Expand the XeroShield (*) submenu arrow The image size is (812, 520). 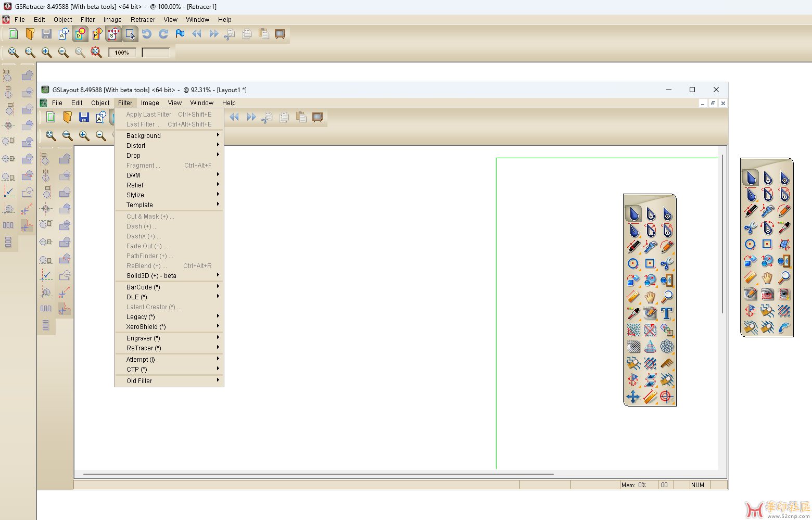point(218,326)
